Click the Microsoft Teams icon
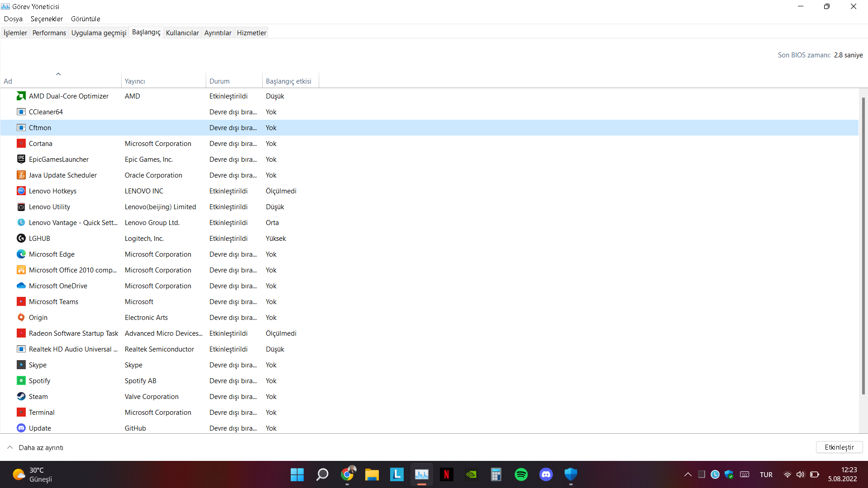 point(21,301)
